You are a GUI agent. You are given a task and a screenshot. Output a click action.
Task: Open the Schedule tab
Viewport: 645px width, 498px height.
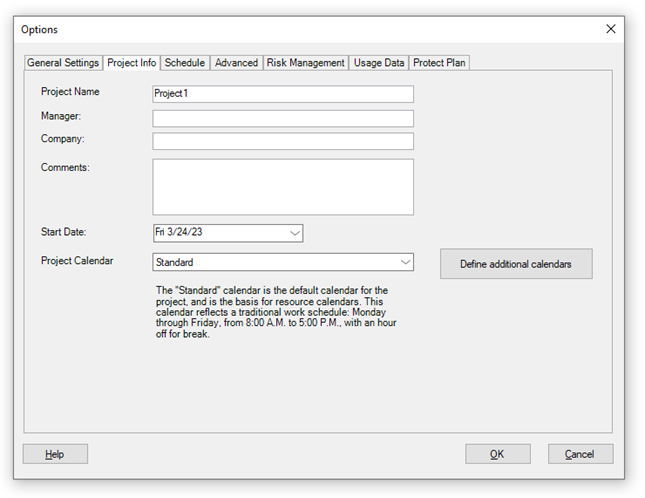tap(185, 63)
